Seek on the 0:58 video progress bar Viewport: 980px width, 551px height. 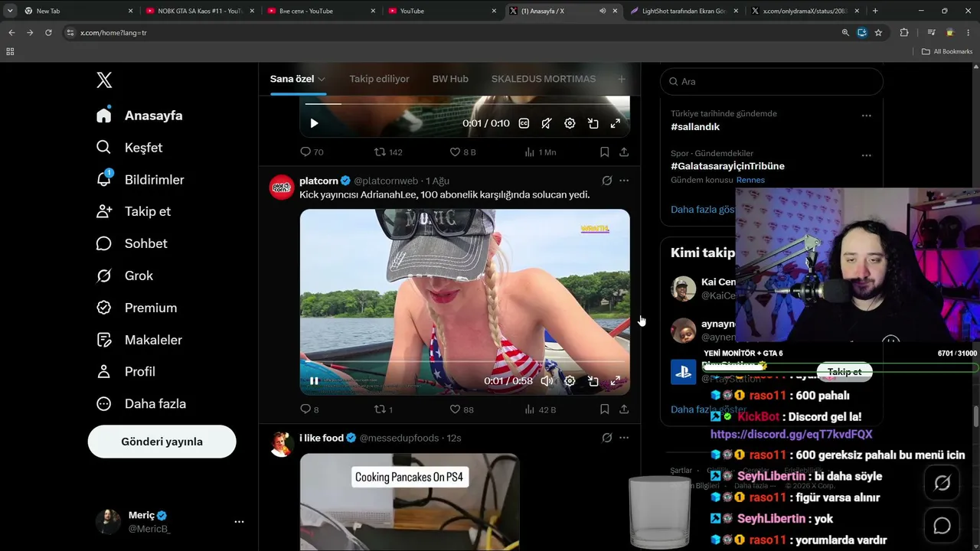(x=465, y=362)
